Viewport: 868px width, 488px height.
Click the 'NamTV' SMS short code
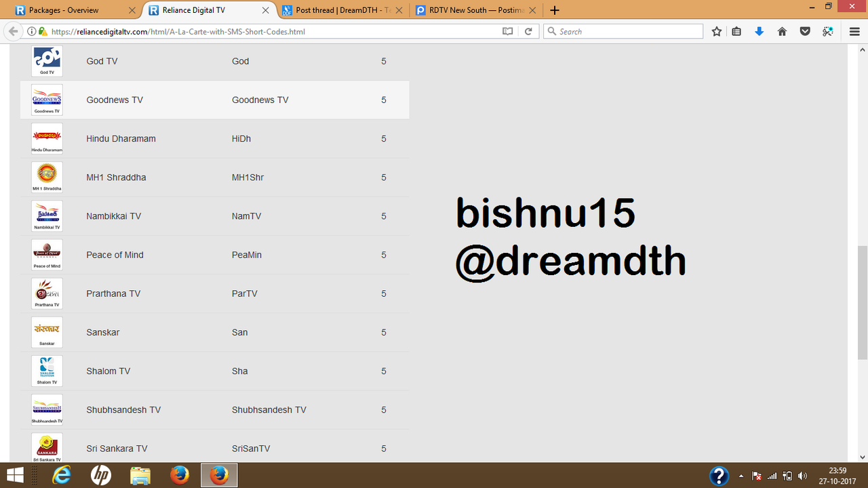pyautogui.click(x=246, y=216)
